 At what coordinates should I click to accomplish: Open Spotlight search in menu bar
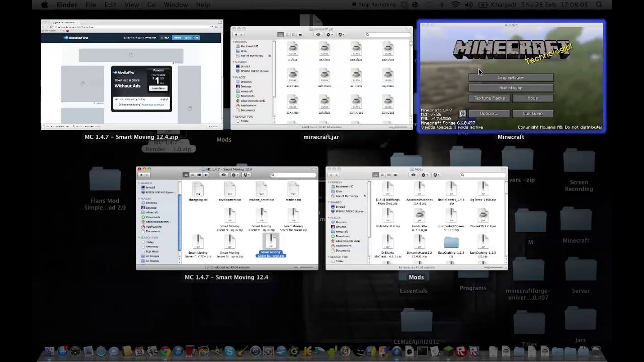click(599, 5)
